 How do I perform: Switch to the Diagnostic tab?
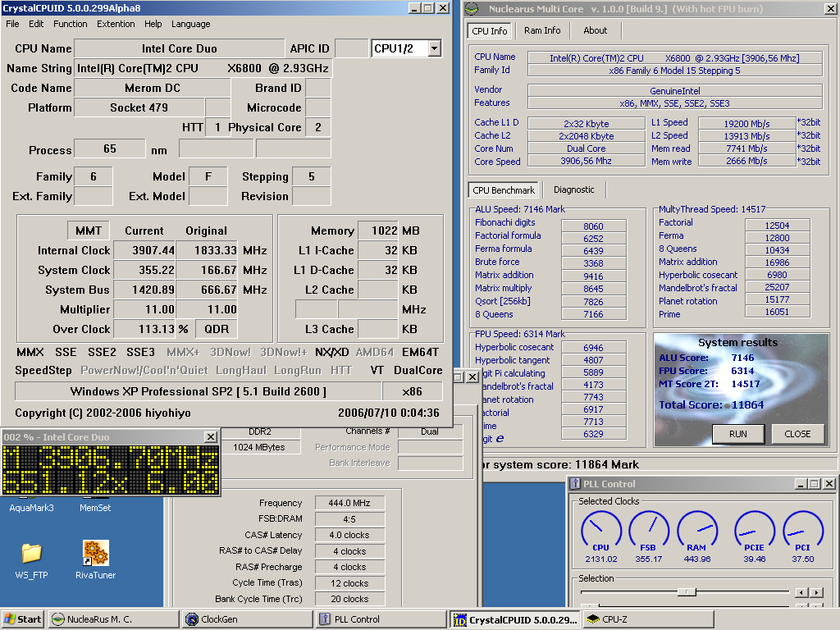click(573, 189)
